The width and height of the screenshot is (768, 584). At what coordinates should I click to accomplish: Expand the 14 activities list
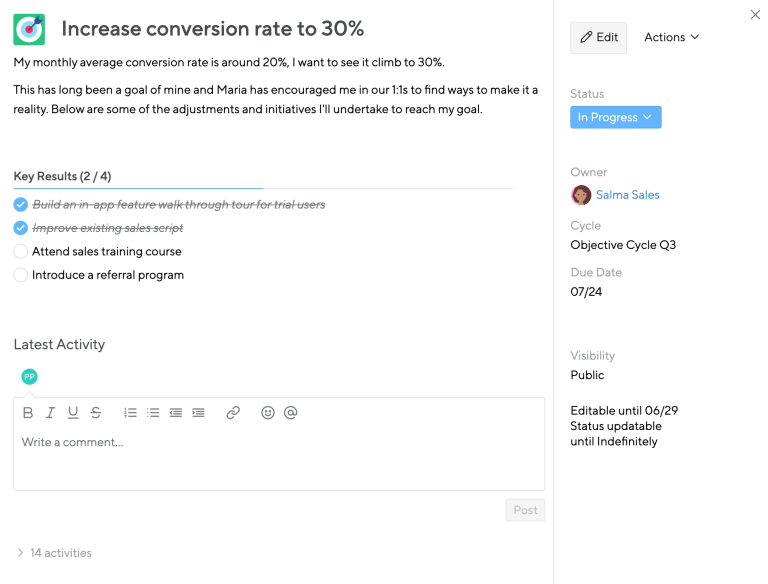[54, 553]
